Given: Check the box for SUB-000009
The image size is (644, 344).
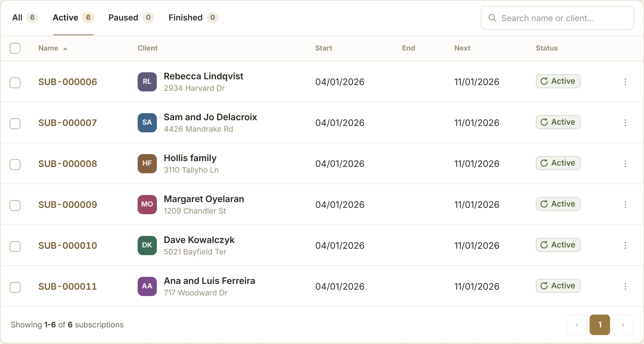Looking at the screenshot, I should pos(15,205).
